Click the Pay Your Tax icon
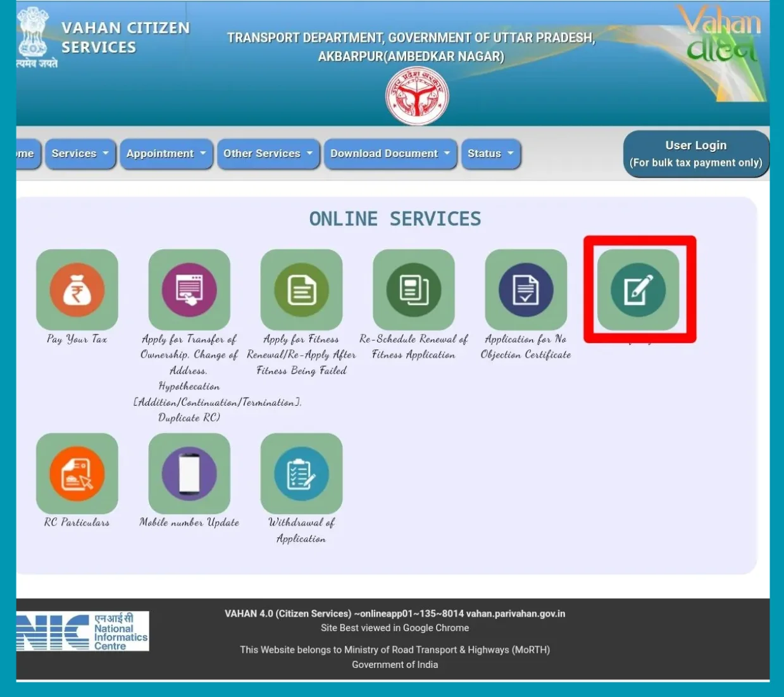Image resolution: width=784 pixels, height=697 pixels. (x=77, y=290)
